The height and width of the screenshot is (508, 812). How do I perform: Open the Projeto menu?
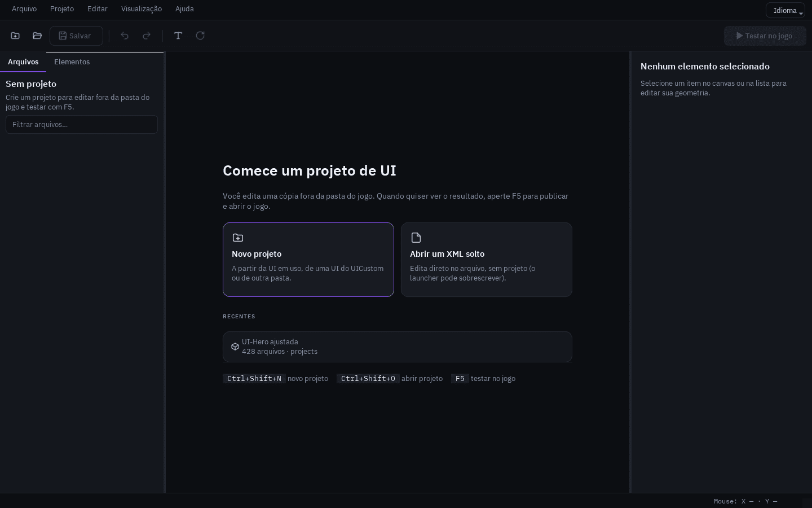point(62,9)
